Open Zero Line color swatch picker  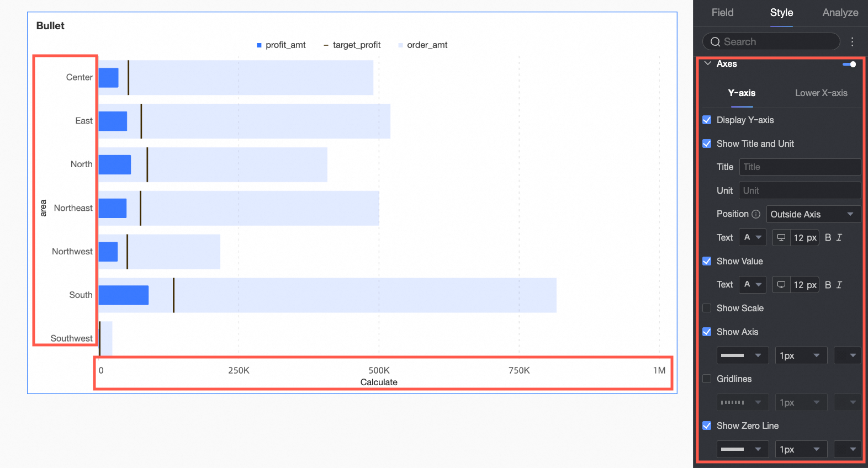[x=847, y=449]
